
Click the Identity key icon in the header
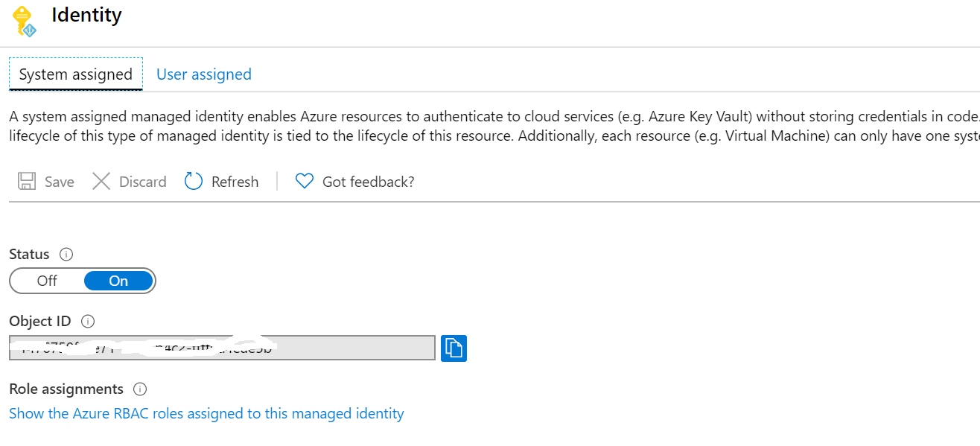click(x=23, y=21)
